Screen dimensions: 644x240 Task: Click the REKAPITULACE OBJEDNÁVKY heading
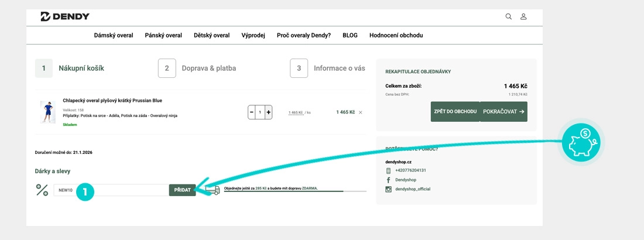point(418,71)
